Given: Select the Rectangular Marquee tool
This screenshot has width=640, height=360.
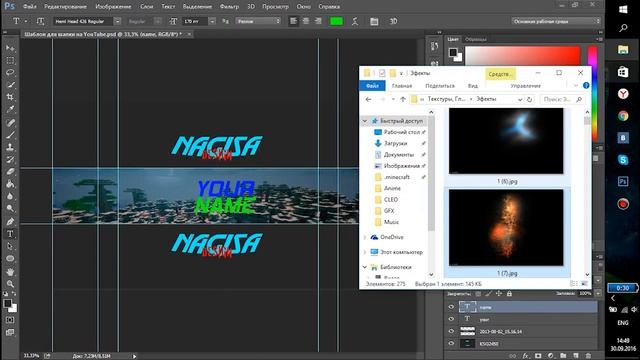Looking at the screenshot, I should coord(10,60).
